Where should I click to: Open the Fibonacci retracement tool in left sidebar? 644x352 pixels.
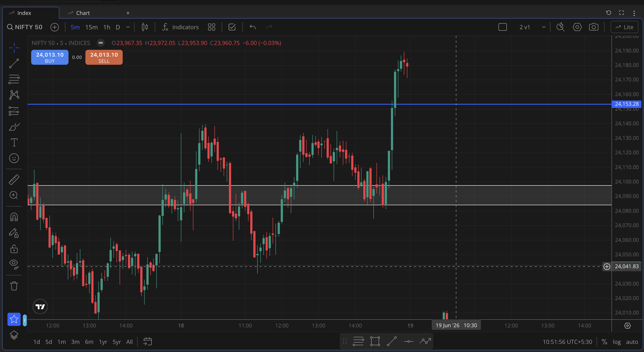[14, 79]
